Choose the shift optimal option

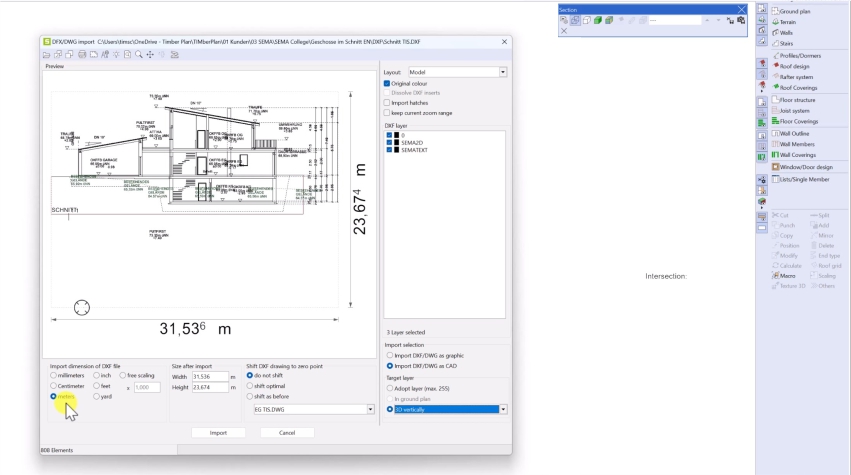coord(250,386)
